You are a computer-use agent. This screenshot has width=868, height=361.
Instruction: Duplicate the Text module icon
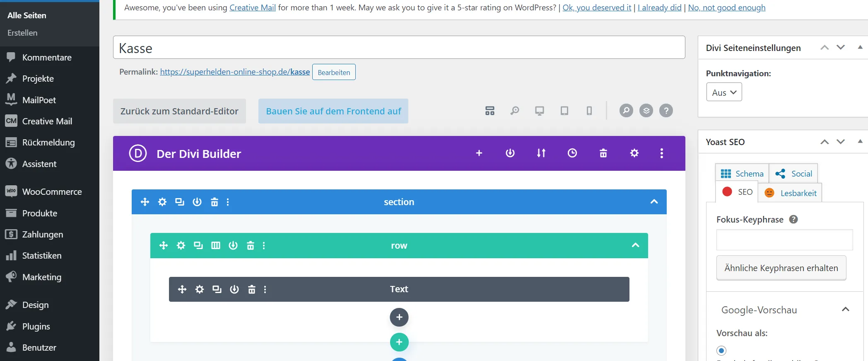point(217,289)
